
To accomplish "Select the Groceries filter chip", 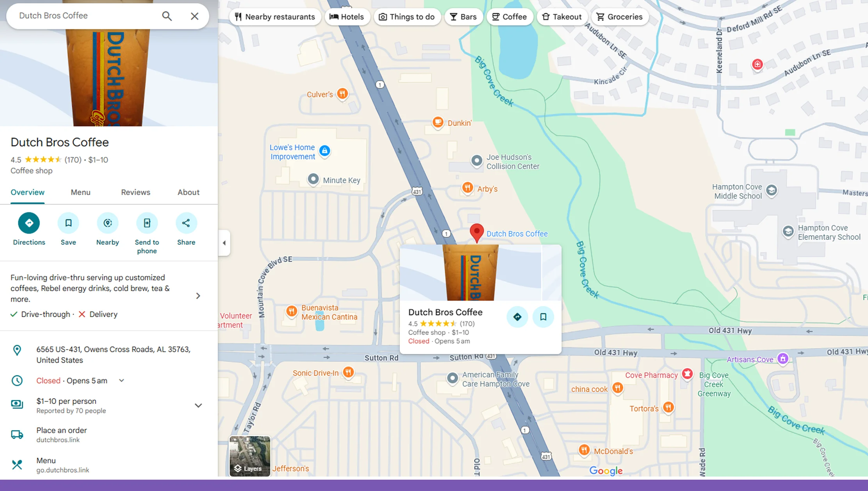I will [619, 17].
